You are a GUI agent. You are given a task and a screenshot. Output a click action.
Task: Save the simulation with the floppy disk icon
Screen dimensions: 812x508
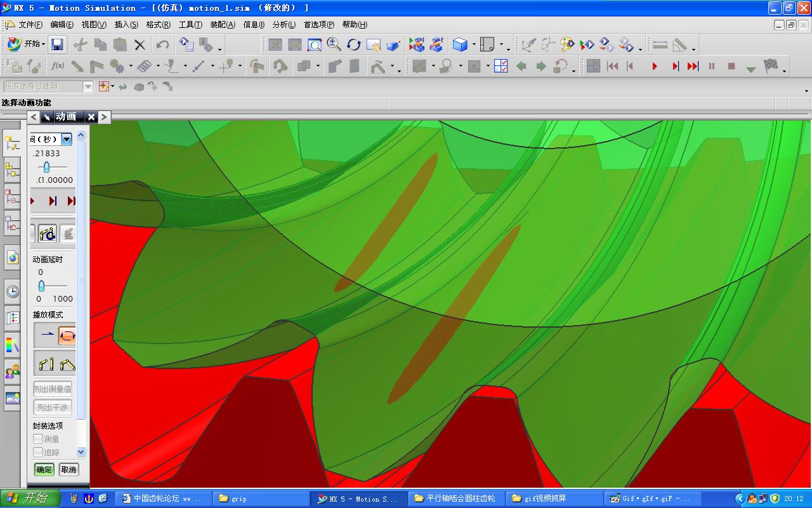pyautogui.click(x=58, y=44)
